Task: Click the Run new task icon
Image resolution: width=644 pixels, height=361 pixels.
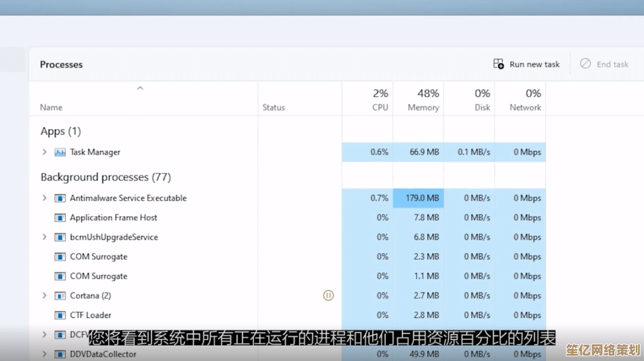Action: point(499,64)
